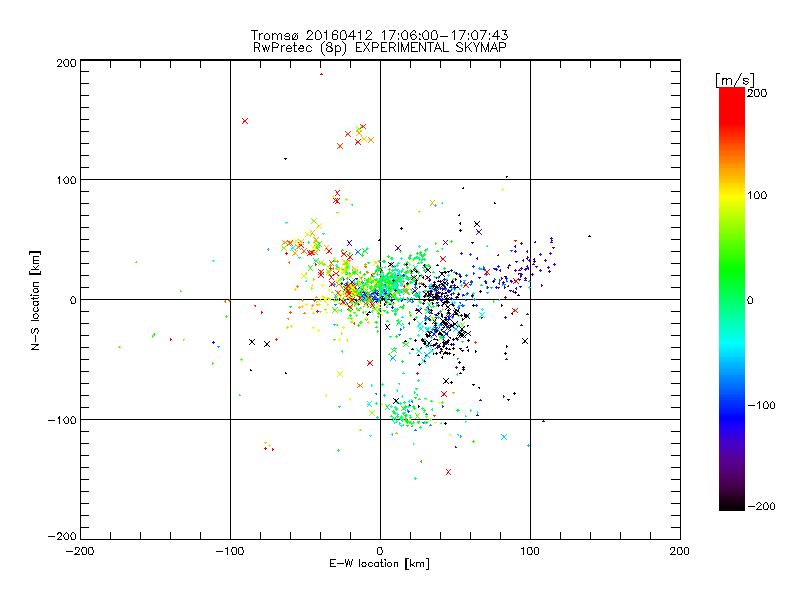Click the isolated red X marker near N-S 150, E-W -90
800x600 pixels.
coord(245,121)
